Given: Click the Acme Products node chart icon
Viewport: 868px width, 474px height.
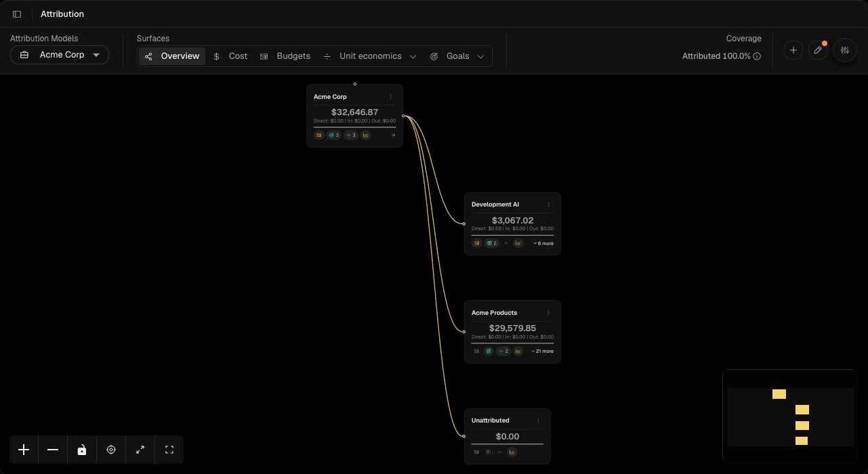Looking at the screenshot, I should pos(518,351).
